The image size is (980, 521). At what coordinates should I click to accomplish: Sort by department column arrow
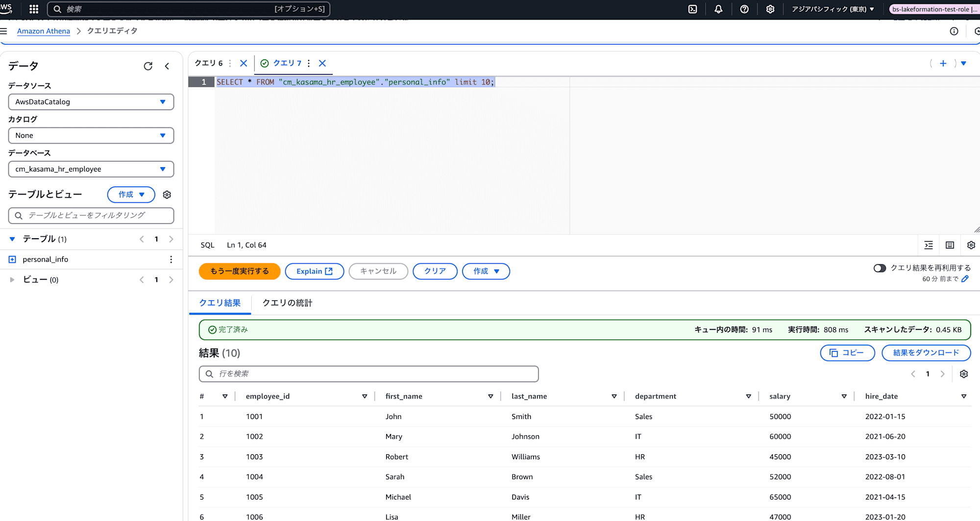(749, 396)
